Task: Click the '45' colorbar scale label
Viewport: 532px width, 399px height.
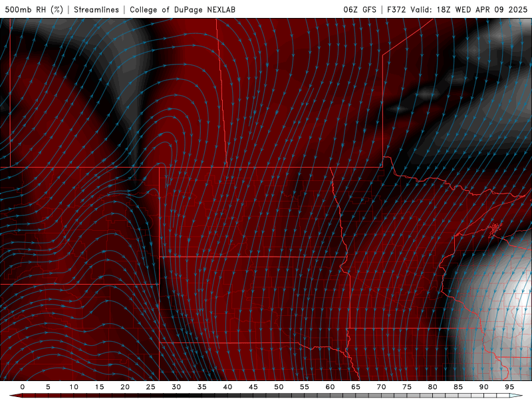Action: tap(253, 387)
